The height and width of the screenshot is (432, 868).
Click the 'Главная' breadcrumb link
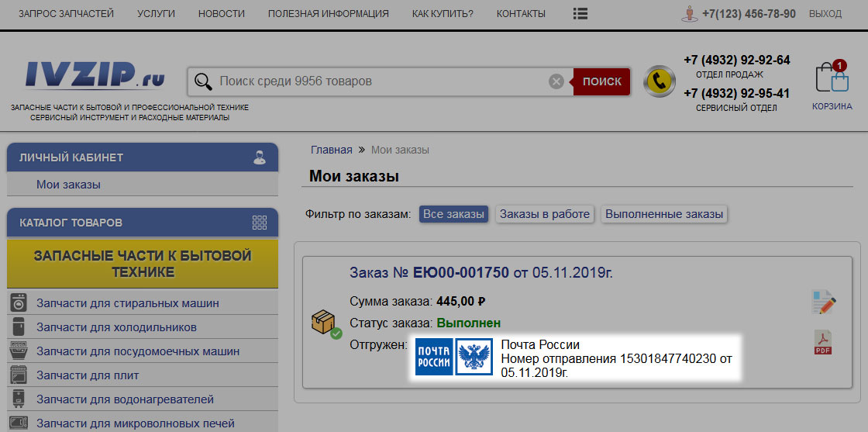tap(331, 150)
